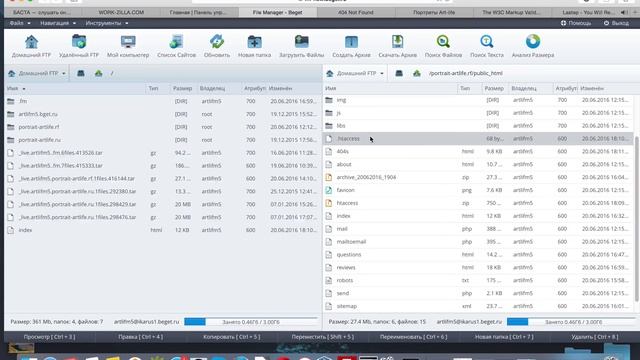Sort the left panel by the Владелец column

click(212, 88)
